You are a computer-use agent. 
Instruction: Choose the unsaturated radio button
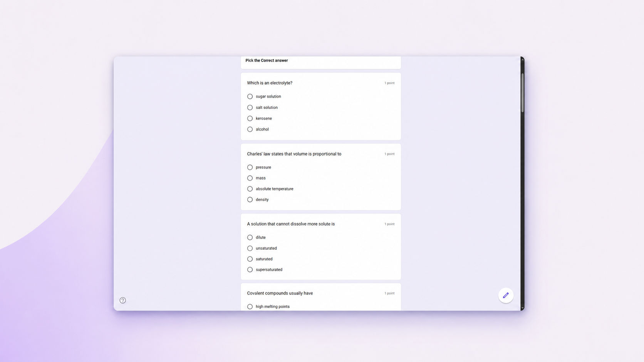point(250,248)
